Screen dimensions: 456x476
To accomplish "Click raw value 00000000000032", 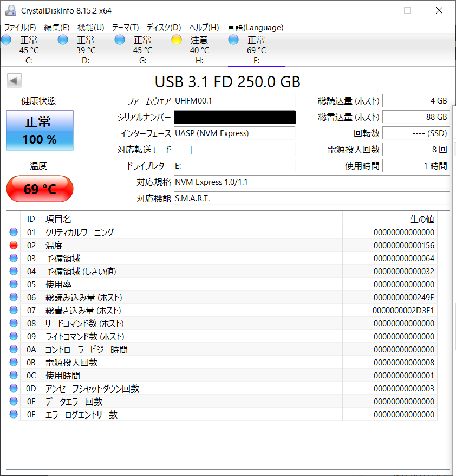I will (x=404, y=271).
